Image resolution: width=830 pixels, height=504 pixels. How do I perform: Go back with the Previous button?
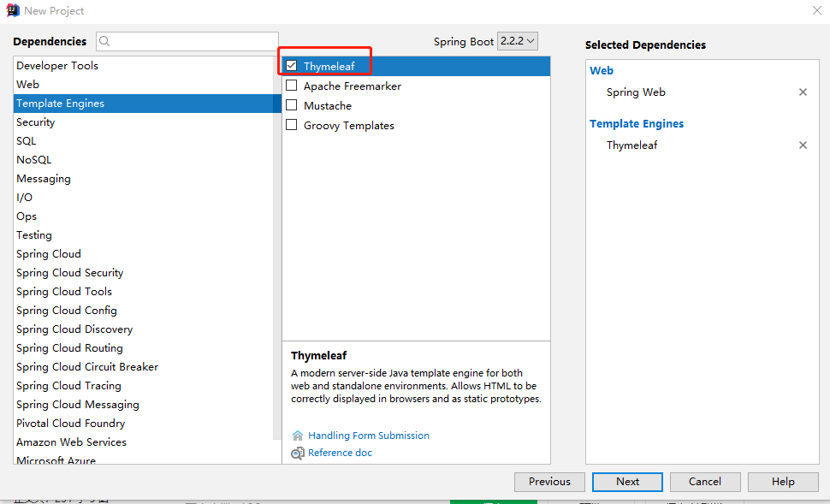[549, 482]
